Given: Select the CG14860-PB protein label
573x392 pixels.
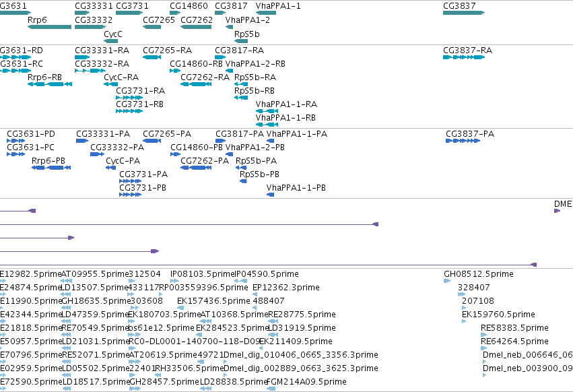Looking at the screenshot, I should (x=197, y=148).
